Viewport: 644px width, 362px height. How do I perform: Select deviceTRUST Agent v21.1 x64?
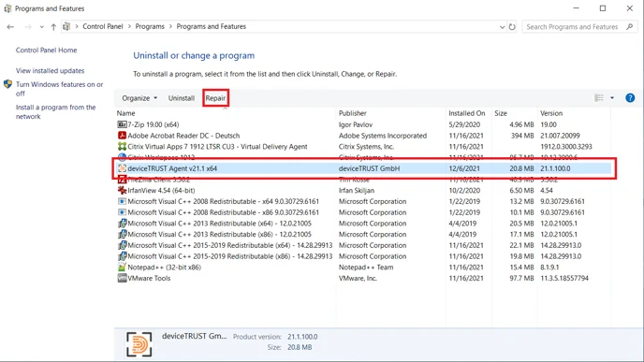click(172, 168)
